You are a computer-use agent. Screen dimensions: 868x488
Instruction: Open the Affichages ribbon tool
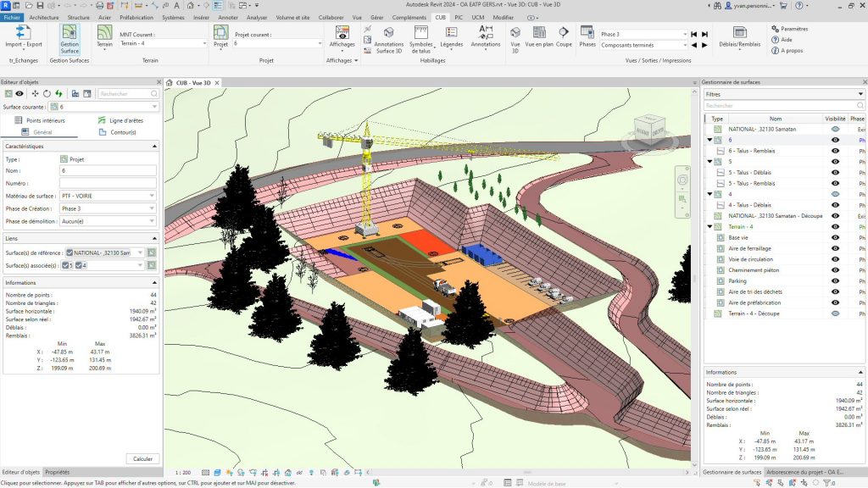click(342, 36)
